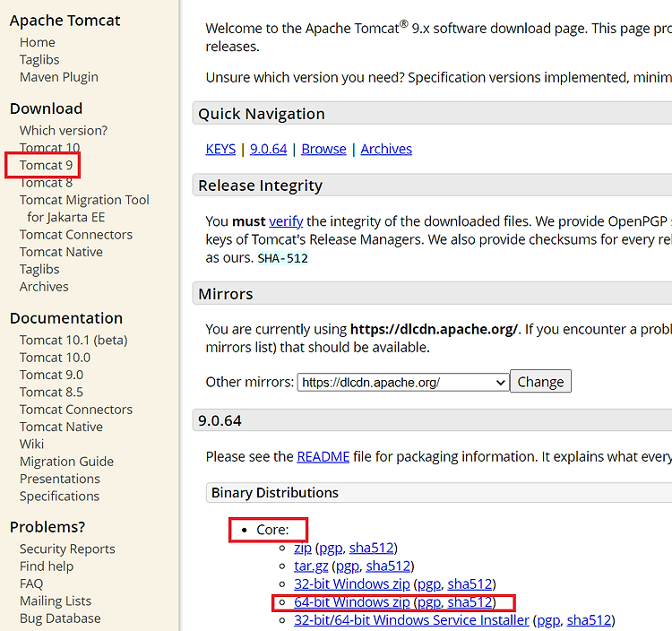Image resolution: width=672 pixels, height=631 pixels.
Task: Open sha512 checksum for Windows Service Installer
Action: coord(589,620)
